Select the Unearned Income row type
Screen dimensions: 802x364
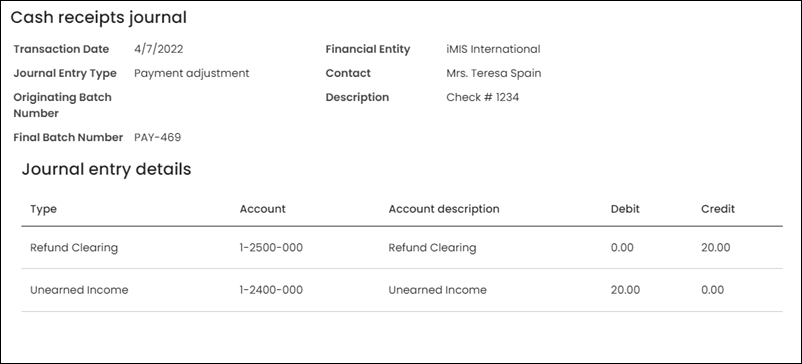[x=79, y=290]
